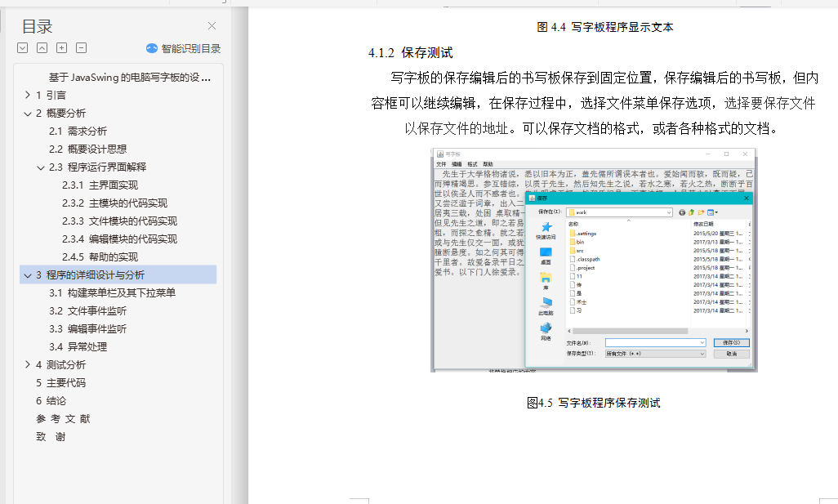Click paragraph line starting 以保存文件的地址

tap(591, 128)
